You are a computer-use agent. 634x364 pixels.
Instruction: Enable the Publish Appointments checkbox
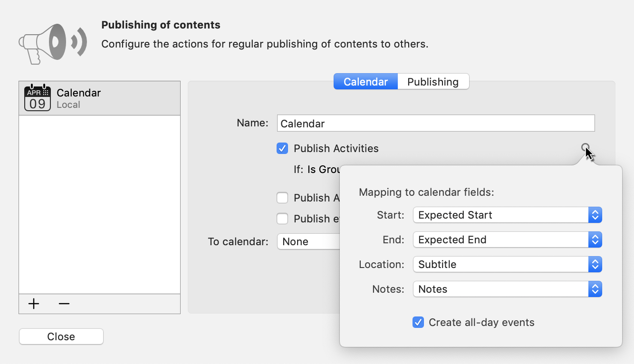pos(282,198)
